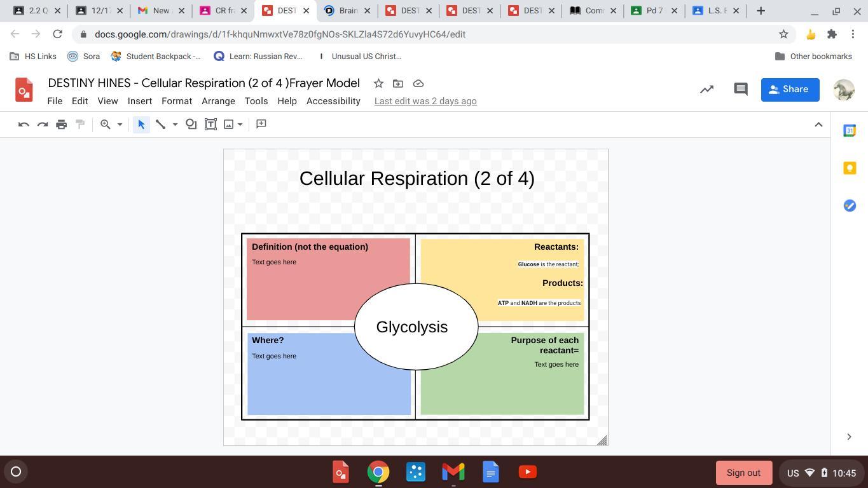Choose the Shape tool icon
Viewport: 868px width, 488px height.
coord(191,125)
